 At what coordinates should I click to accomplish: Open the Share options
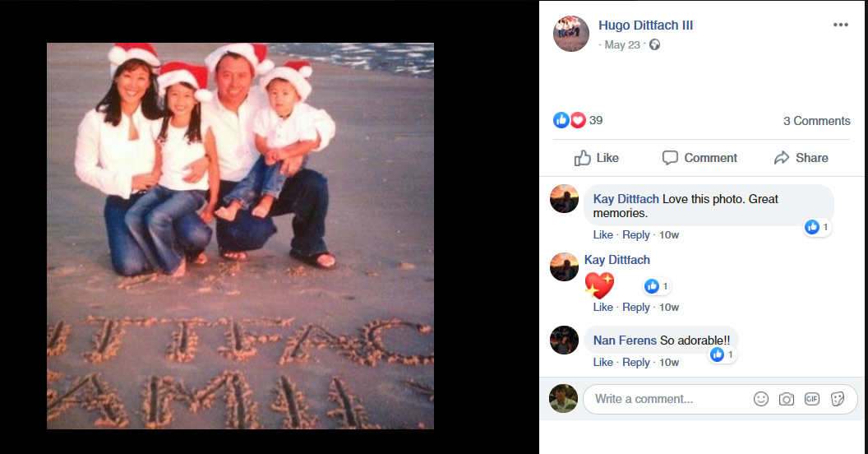[801, 158]
